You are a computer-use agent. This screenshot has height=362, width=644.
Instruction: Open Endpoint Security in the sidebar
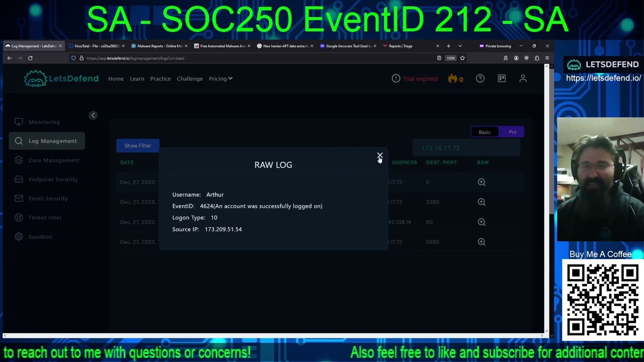click(47, 179)
